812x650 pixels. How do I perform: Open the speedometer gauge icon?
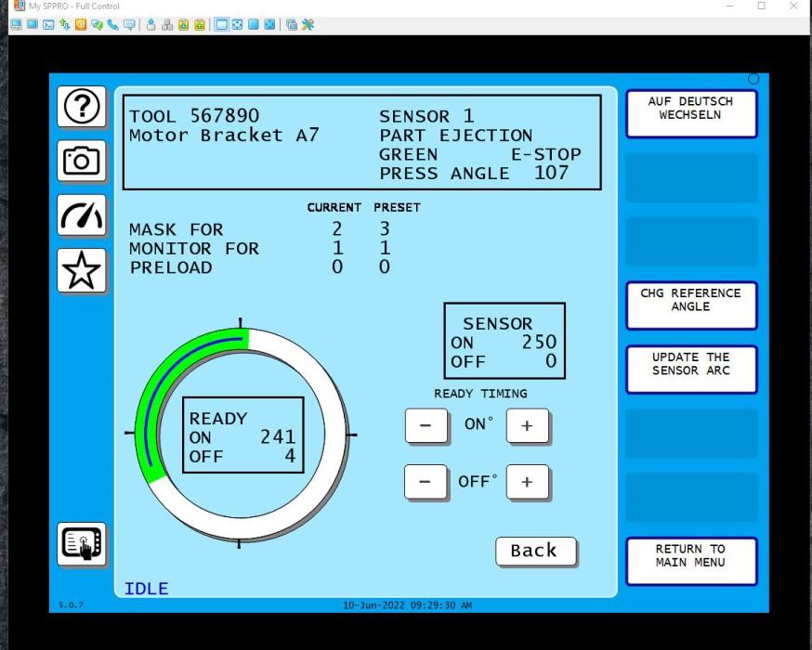(x=82, y=214)
